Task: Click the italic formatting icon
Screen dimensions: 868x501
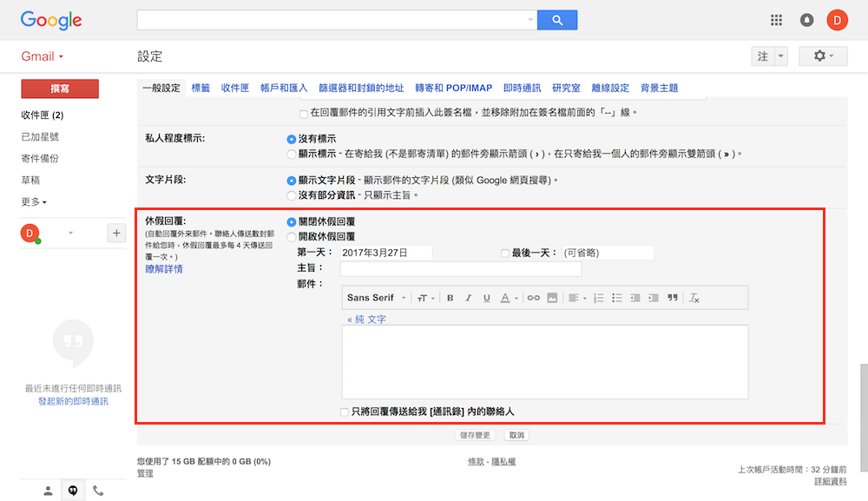Action: [468, 298]
